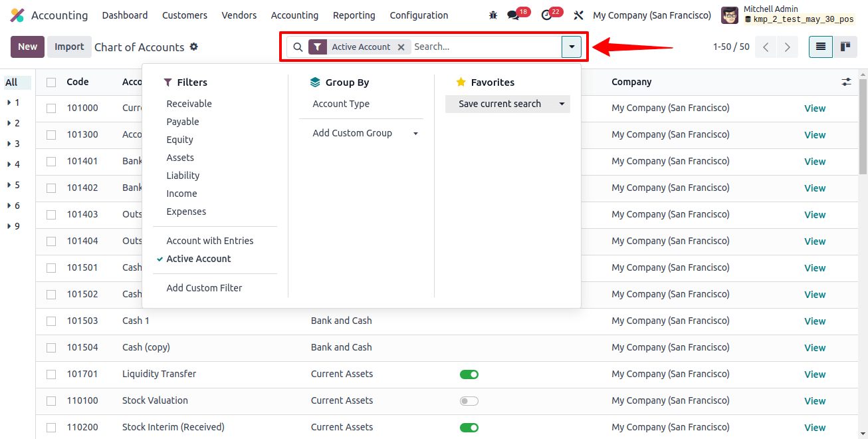Screen dimensions: 868x439
Task: Check the row for account 101000
Action: coord(51,108)
